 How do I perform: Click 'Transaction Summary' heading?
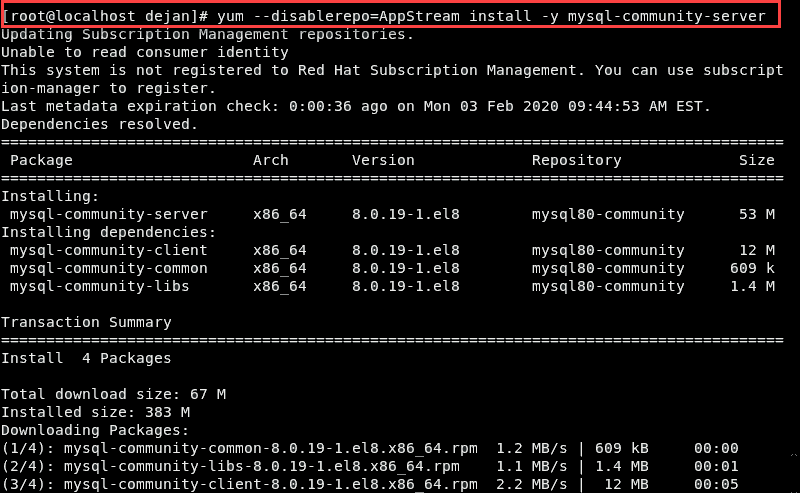[86, 323]
